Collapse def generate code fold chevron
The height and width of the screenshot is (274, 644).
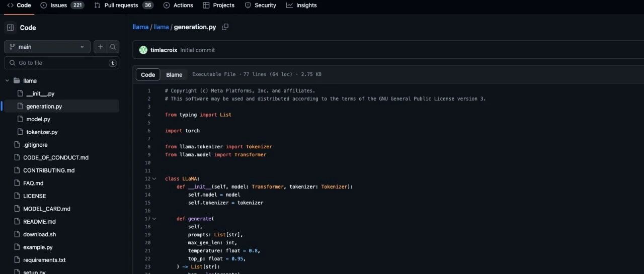(x=154, y=219)
